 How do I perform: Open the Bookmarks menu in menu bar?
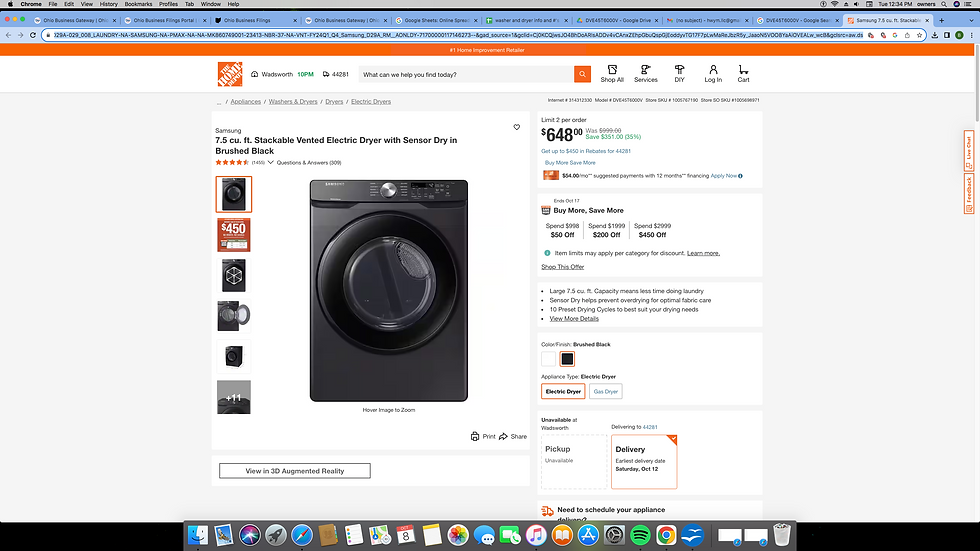(138, 4)
